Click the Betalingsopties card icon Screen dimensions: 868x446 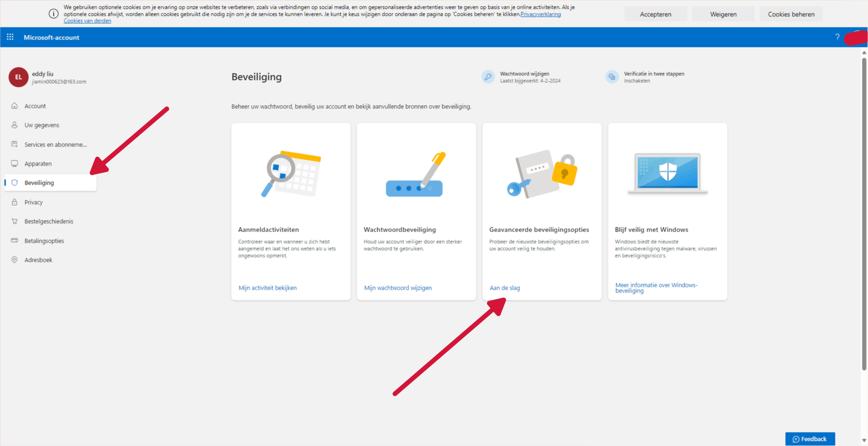(x=14, y=240)
